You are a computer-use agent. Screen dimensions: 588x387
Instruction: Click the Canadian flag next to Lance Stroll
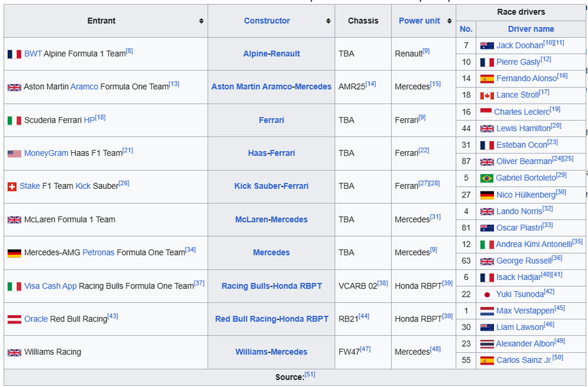tap(486, 95)
